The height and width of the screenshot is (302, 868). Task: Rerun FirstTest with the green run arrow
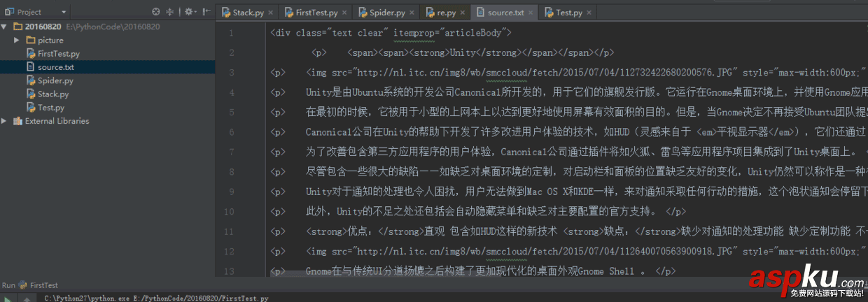(9, 299)
